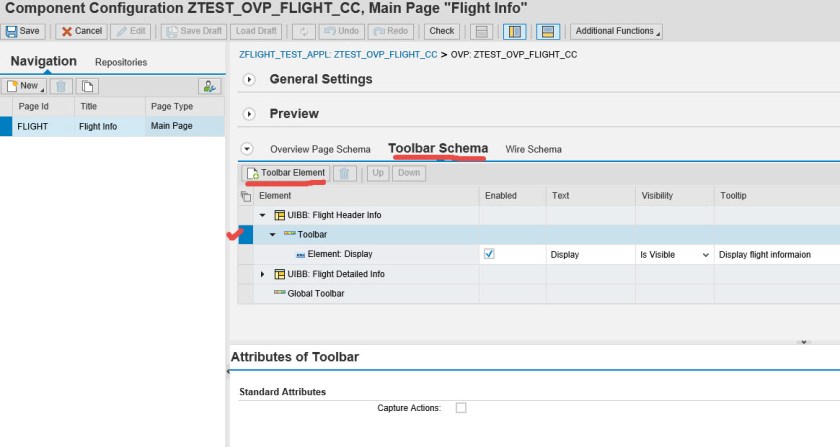
Task: Expand the General Settings section
Action: coord(250,79)
